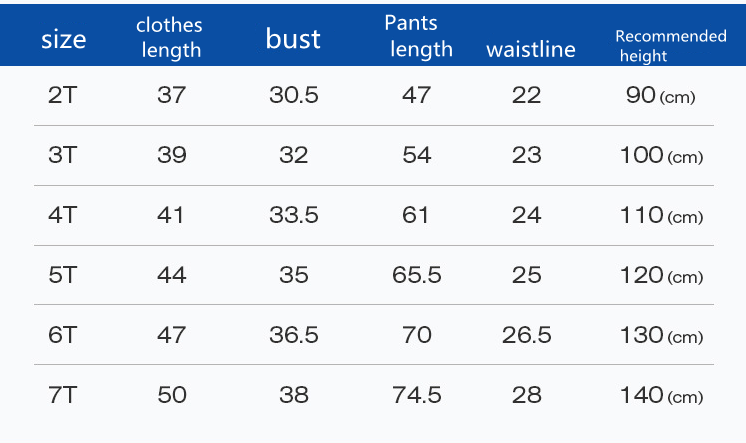Select the 33.5 bust value
Screen dimensions: 746x443
click(x=294, y=215)
